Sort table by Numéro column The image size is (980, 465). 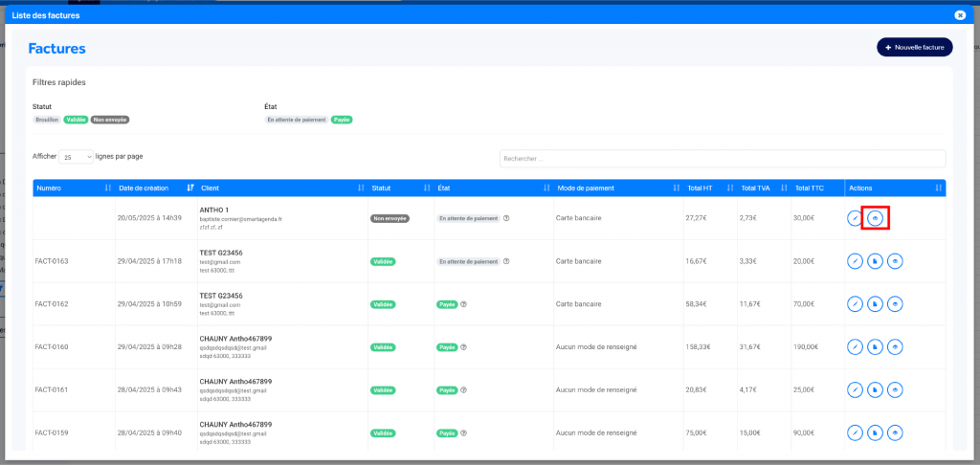pyautogui.click(x=75, y=188)
